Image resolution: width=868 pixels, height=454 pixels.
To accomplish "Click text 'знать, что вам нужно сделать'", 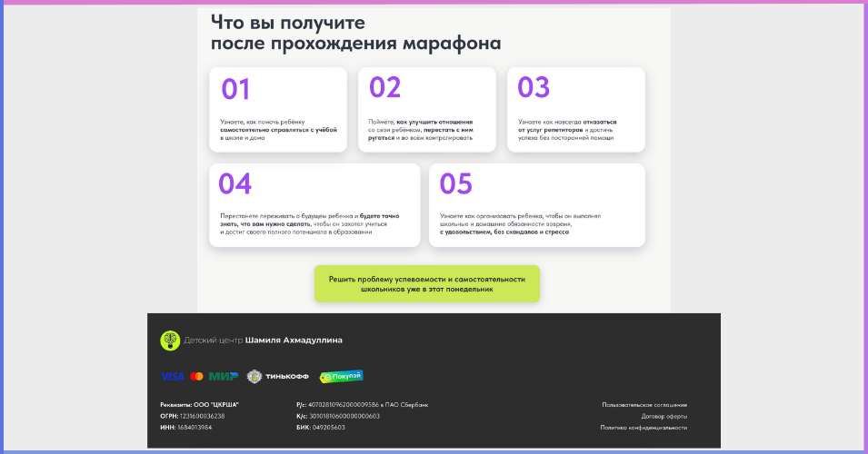I will point(265,224).
